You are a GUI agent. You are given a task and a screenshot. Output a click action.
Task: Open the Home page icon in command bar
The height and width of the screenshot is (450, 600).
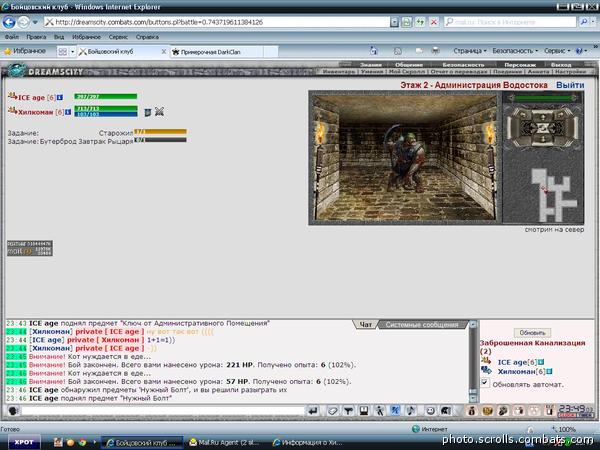pyautogui.click(x=373, y=51)
